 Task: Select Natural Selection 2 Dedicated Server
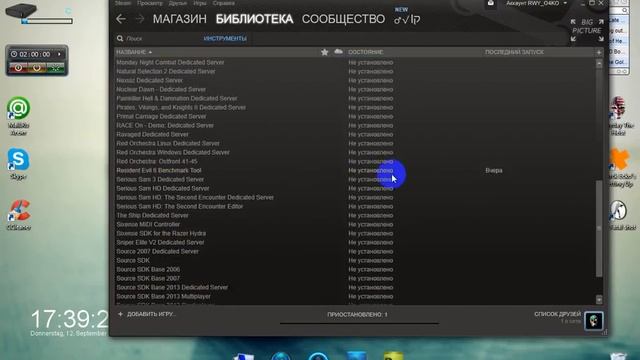coord(166,71)
